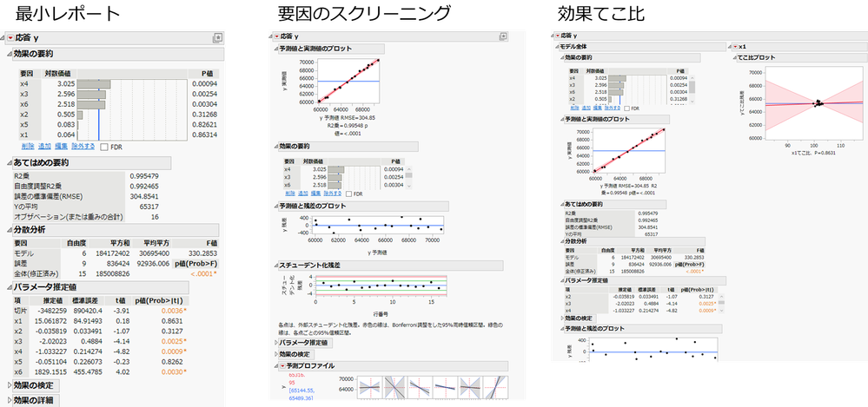868x407 pixels.
Task: Collapse あてはめの要約 in 効果てこ比
Action: coord(562,204)
